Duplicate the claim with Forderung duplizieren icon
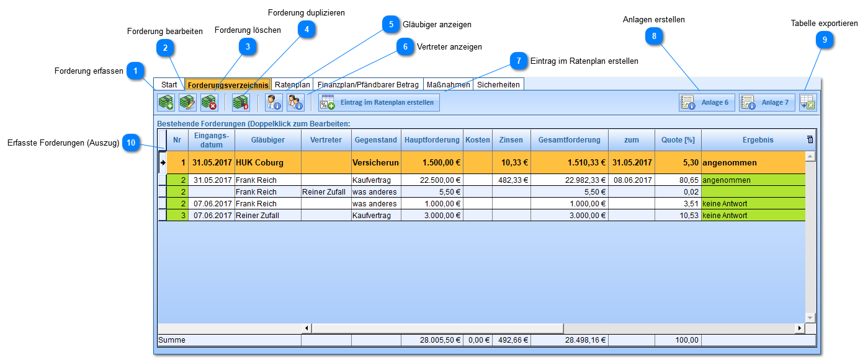 pyautogui.click(x=240, y=102)
